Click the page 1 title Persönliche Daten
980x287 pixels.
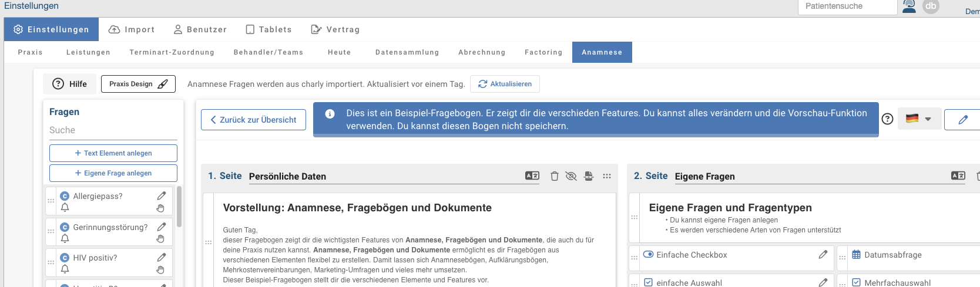click(287, 176)
